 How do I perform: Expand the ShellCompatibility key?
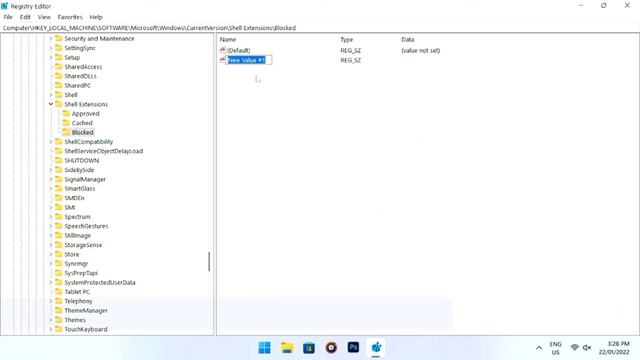click(x=51, y=142)
